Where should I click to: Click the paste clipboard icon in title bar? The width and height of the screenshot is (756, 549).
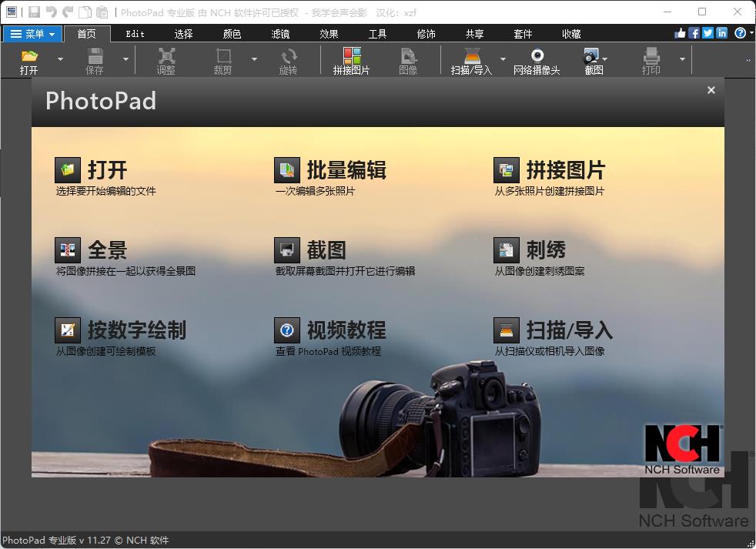coord(102,12)
